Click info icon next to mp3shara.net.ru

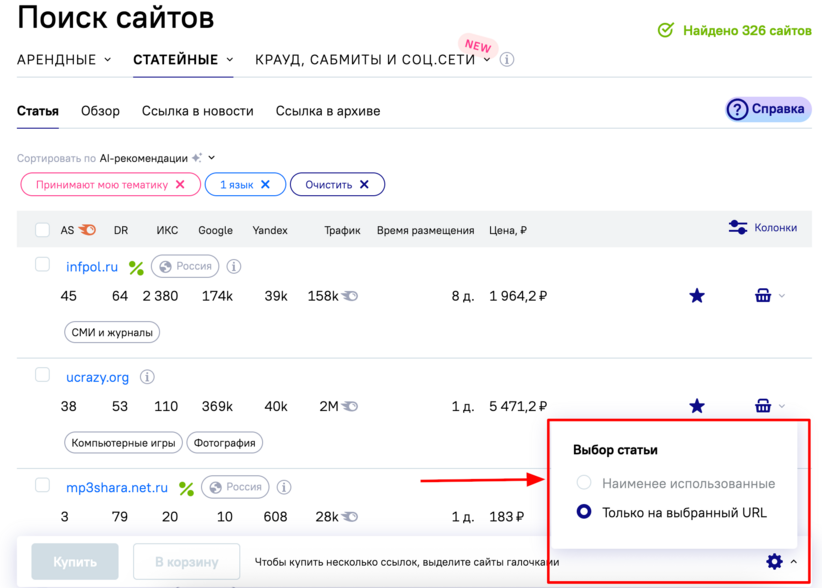coord(284,488)
